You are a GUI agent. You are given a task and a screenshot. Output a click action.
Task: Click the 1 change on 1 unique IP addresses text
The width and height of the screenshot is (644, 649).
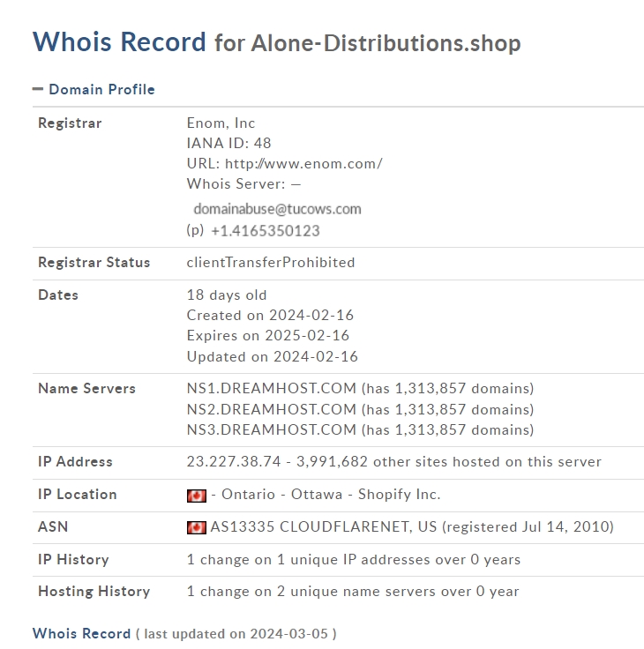pyautogui.click(x=353, y=560)
